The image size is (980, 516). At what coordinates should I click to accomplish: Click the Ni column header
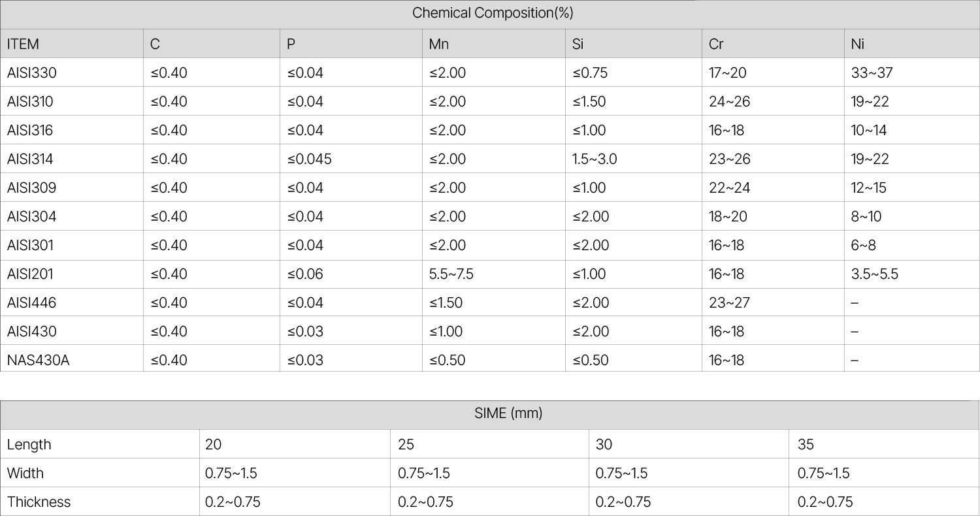pos(858,44)
